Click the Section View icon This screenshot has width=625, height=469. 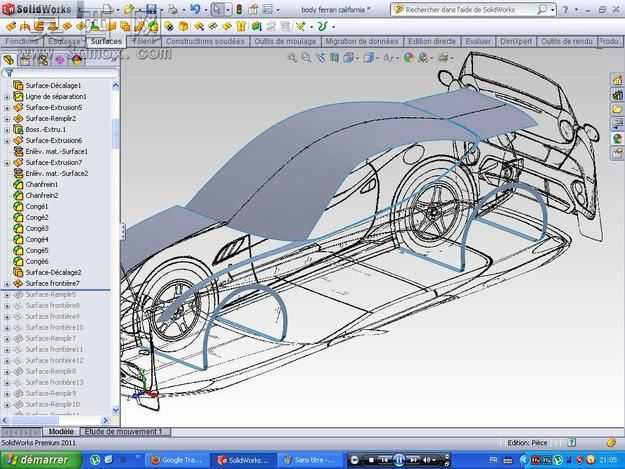(x=334, y=58)
